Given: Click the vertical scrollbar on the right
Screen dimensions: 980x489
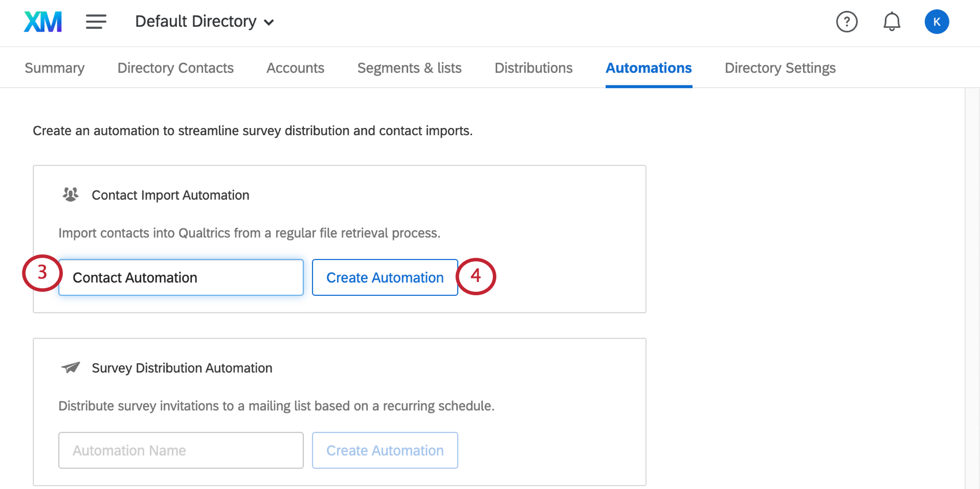Looking at the screenshot, I should point(971,288).
